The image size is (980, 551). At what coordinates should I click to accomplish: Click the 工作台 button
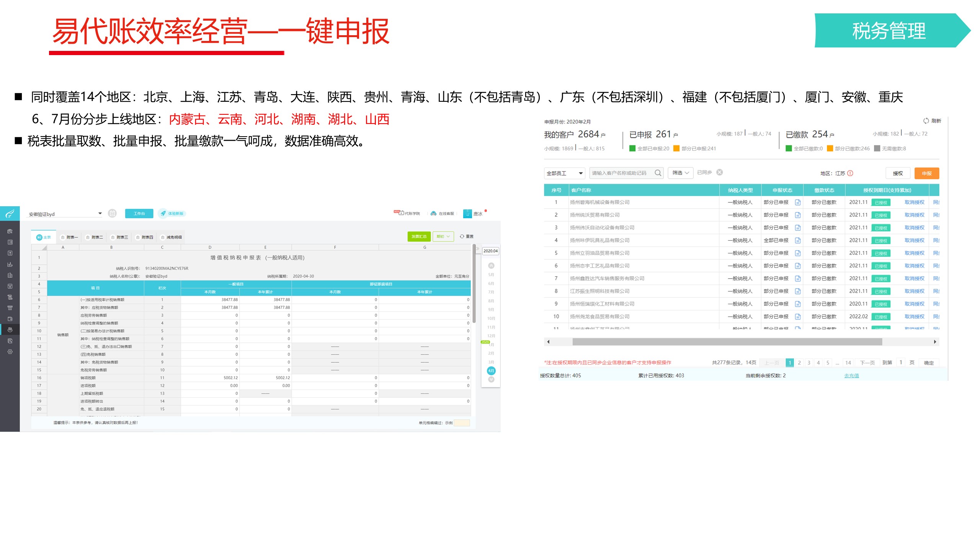[139, 214]
